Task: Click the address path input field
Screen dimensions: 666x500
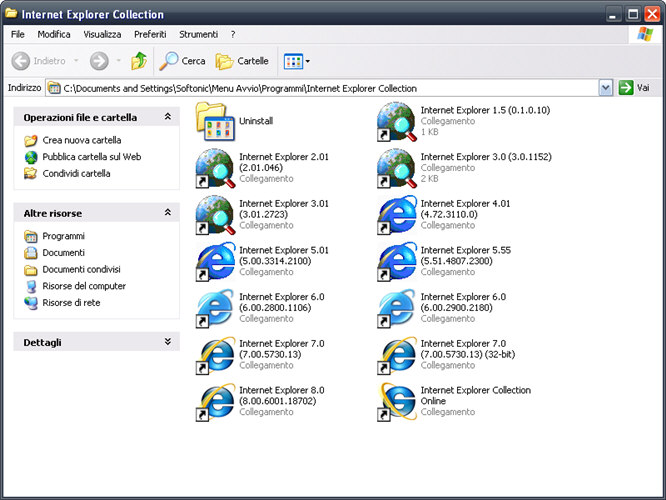Action: click(323, 88)
